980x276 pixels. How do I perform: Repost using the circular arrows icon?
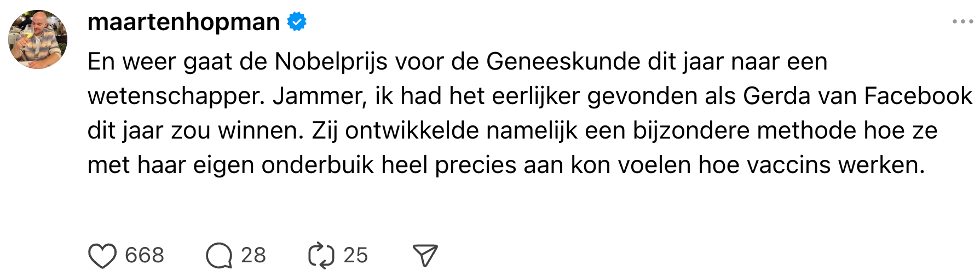pyautogui.click(x=321, y=256)
